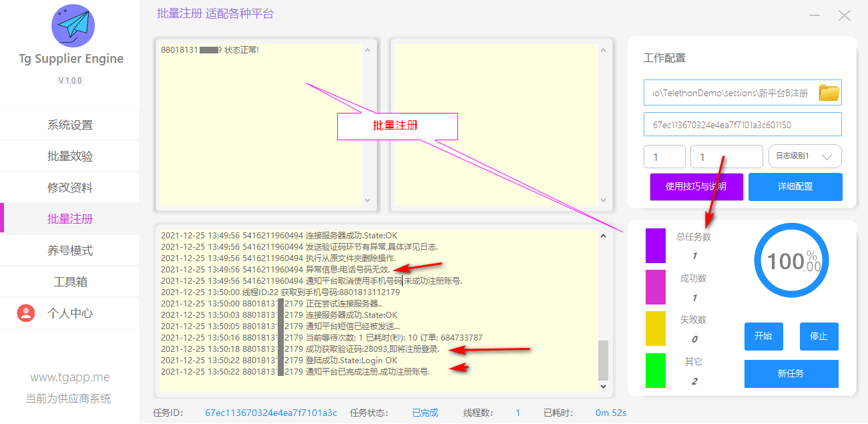Select 修改资料 from the sidebar

70,188
